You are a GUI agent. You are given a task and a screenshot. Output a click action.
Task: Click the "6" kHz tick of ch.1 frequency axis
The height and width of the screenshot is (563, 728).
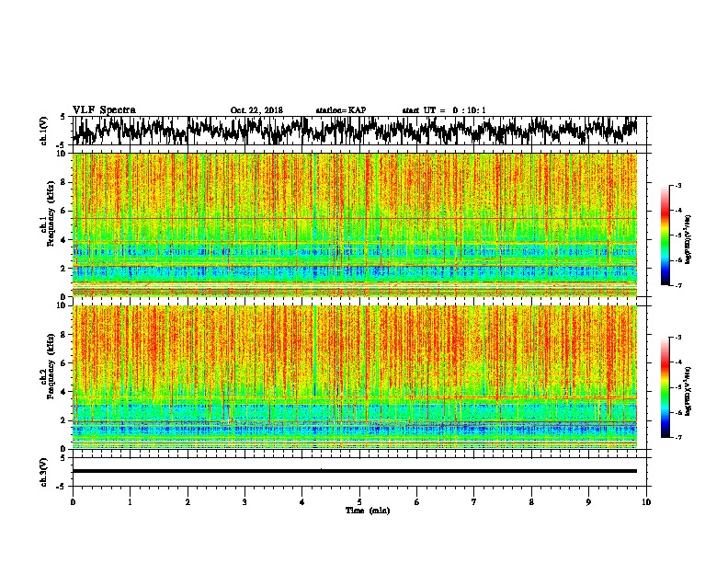point(64,211)
